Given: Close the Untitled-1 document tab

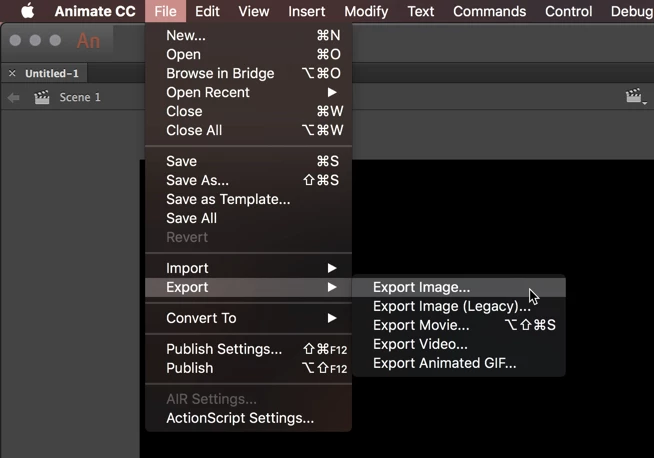Looking at the screenshot, I should click(x=12, y=73).
